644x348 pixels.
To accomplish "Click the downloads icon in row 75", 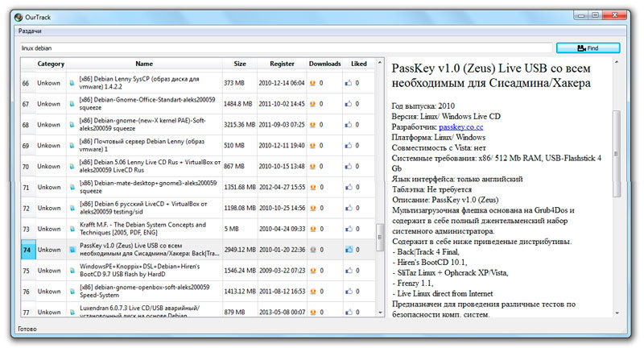I will point(313,271).
